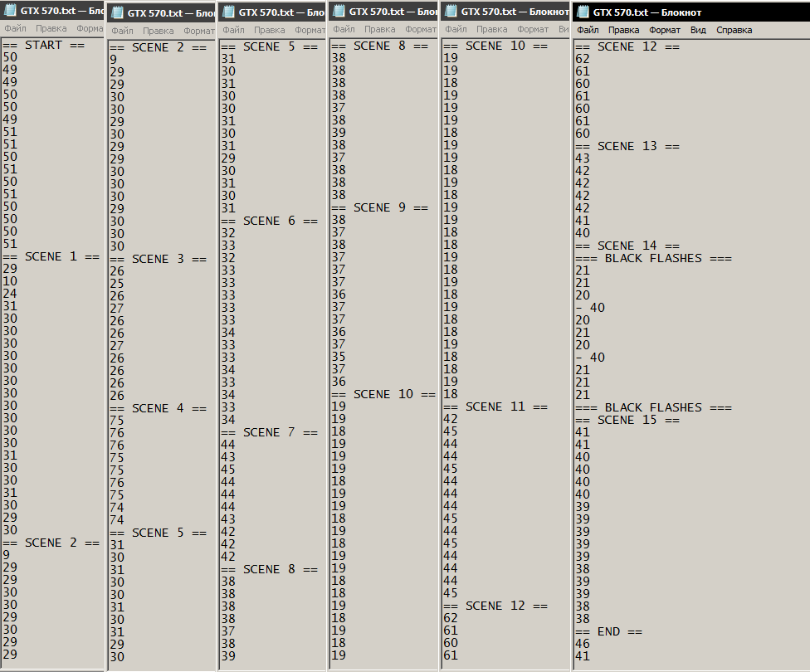
Task: Open Файл menu in window starting with SCENE 10
Action: point(456,29)
